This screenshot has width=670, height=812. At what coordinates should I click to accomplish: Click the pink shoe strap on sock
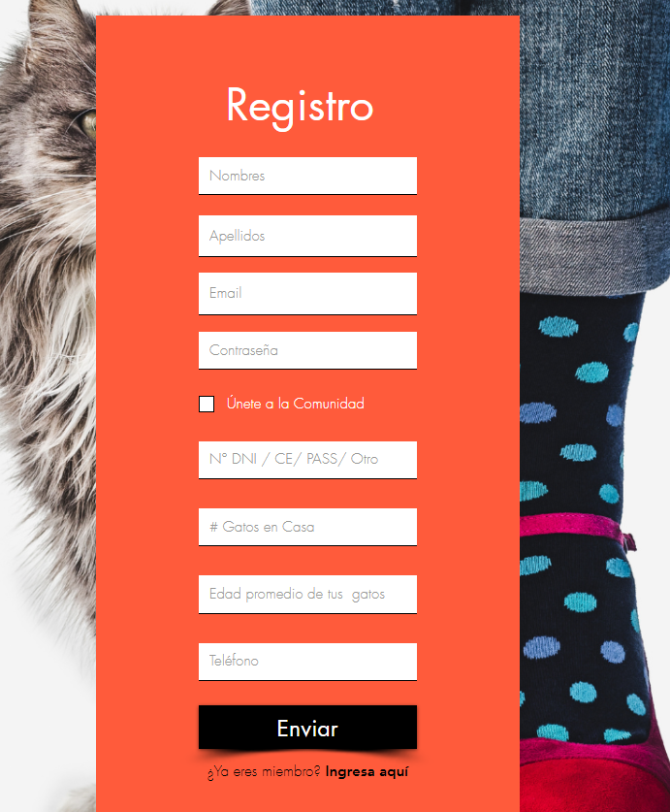[577, 528]
